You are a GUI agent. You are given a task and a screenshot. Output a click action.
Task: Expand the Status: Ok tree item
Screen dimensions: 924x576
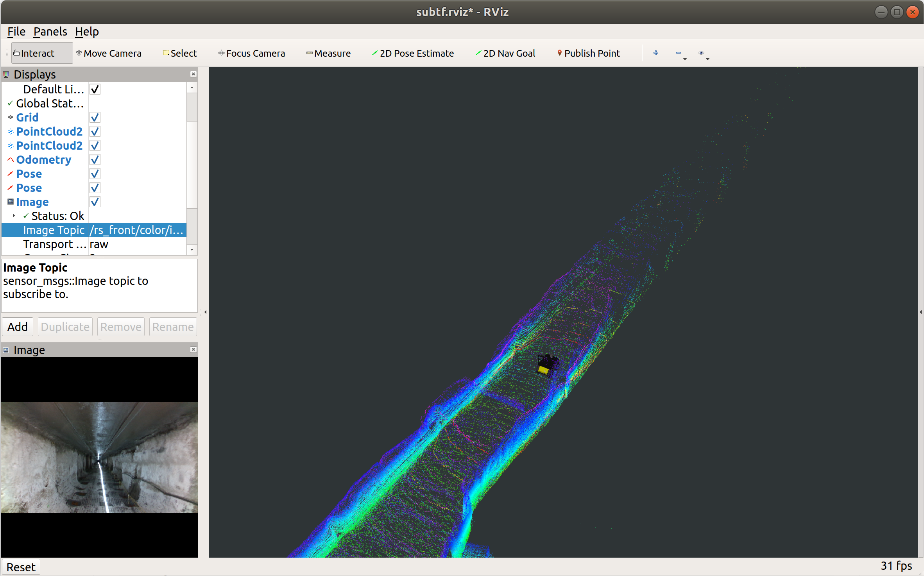[14, 216]
